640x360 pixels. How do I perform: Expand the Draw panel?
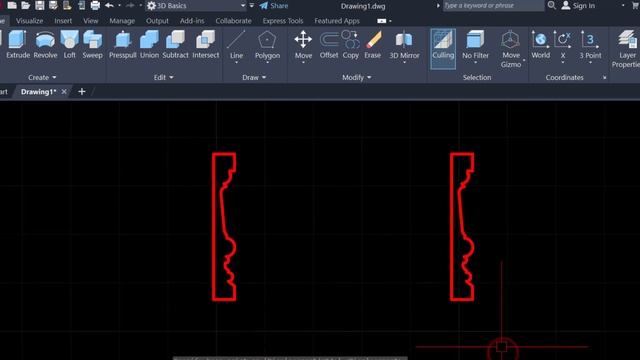[254, 77]
